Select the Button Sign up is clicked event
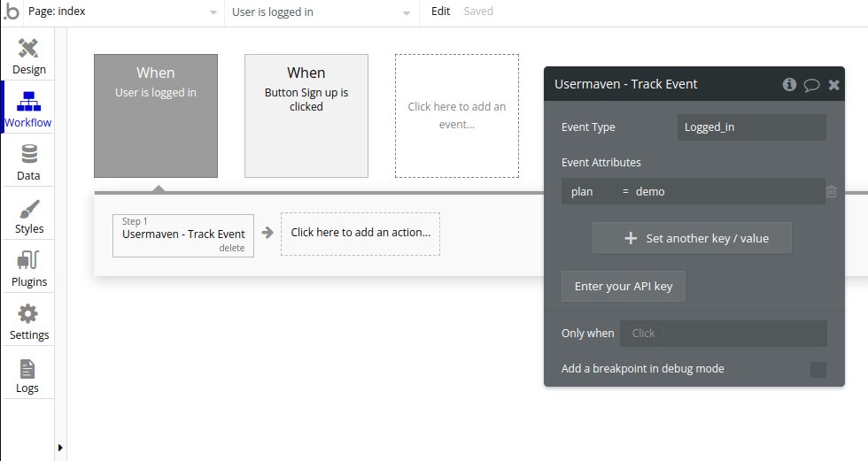 [x=306, y=116]
